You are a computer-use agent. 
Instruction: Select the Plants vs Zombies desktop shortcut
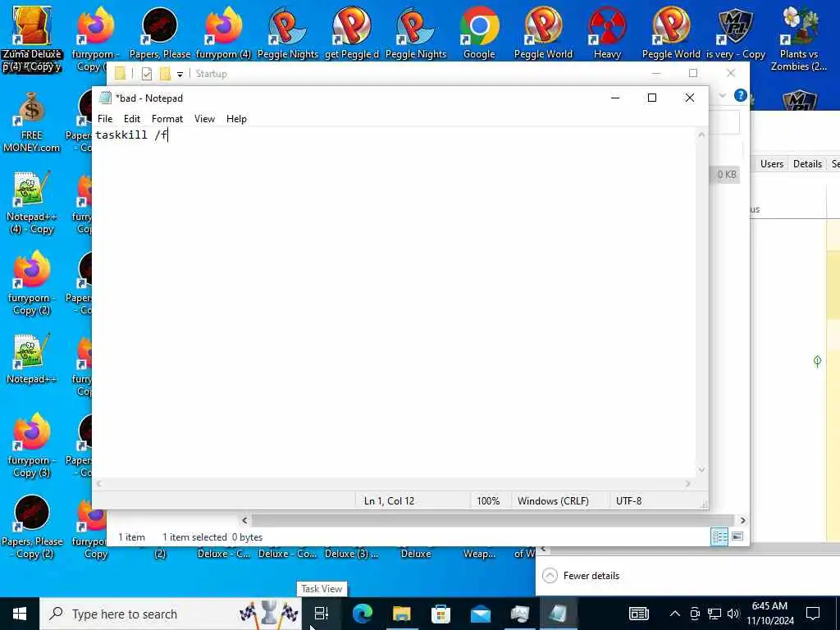point(799,39)
